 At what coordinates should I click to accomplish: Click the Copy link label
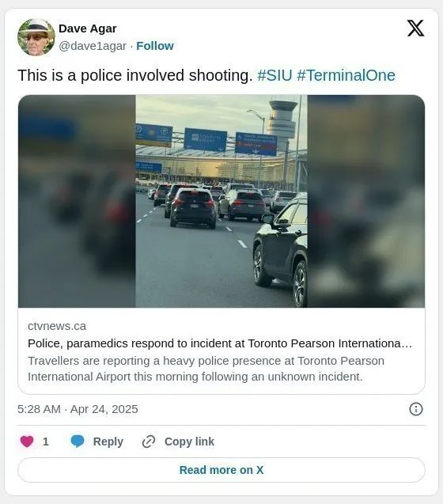pyautogui.click(x=189, y=441)
